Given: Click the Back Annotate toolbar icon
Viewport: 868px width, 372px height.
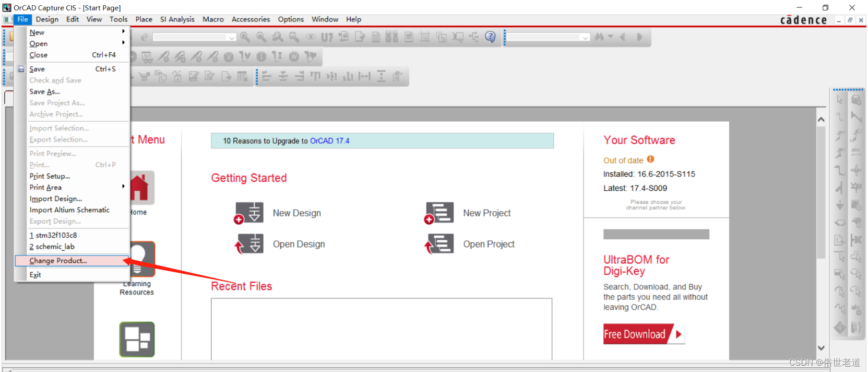Looking at the screenshot, I should point(343,37).
